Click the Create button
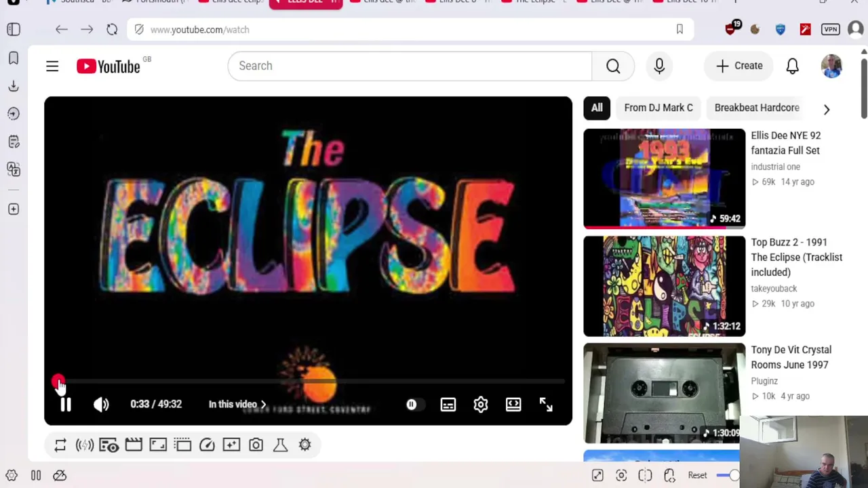 (x=739, y=66)
